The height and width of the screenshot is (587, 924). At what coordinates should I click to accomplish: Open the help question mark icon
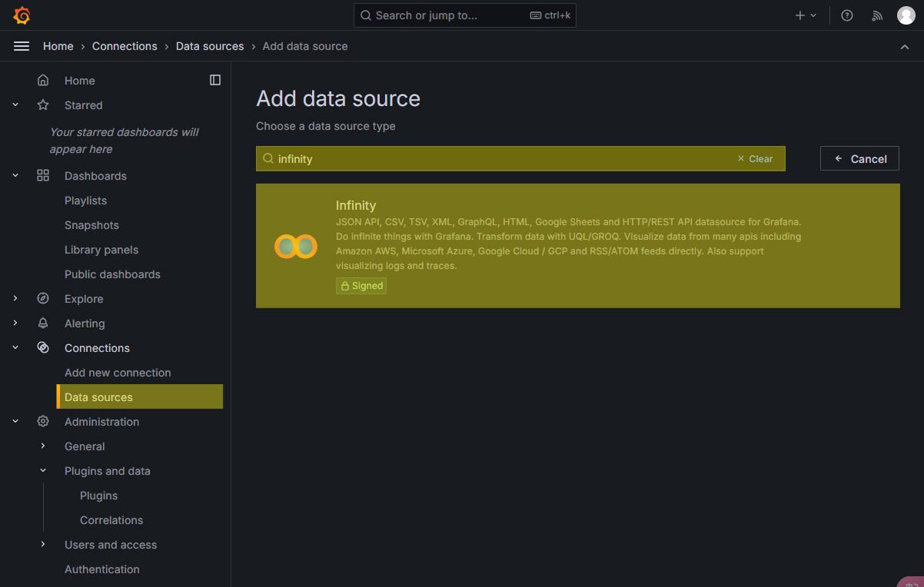pos(847,15)
